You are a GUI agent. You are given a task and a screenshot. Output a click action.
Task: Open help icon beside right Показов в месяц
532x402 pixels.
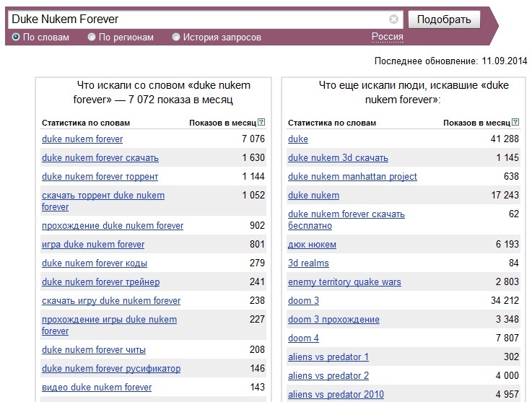[x=515, y=122]
